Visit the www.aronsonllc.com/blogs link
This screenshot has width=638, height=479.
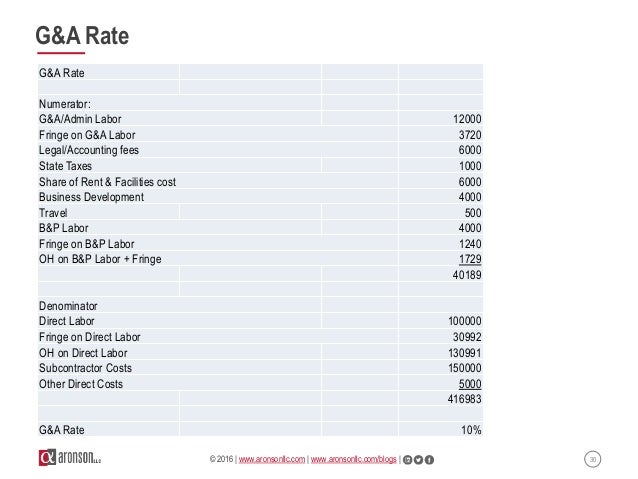tap(354, 459)
